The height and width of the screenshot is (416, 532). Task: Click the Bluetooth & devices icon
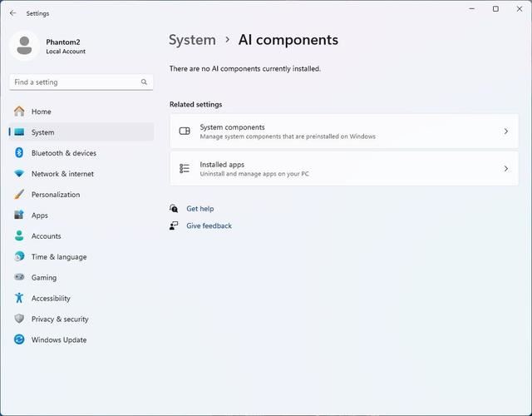click(x=19, y=153)
